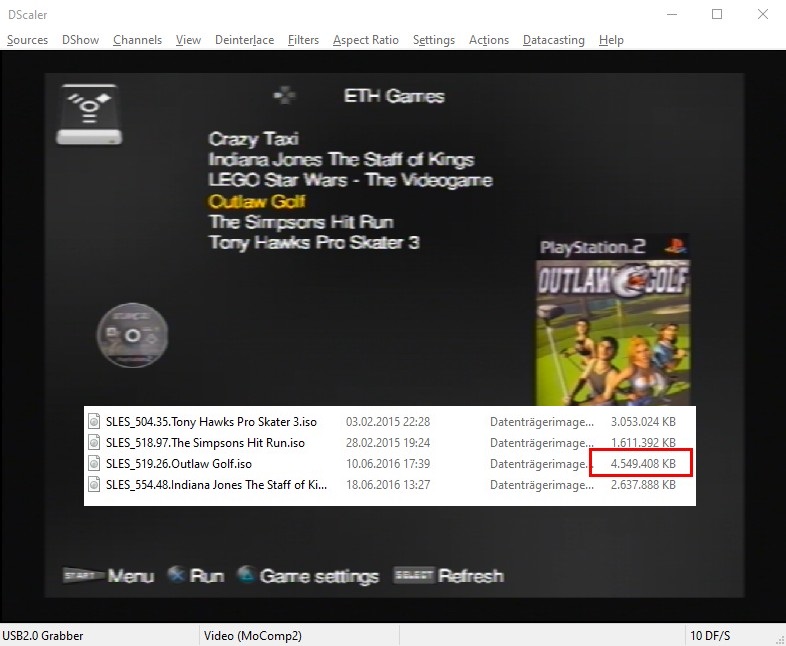Minimize the DScaler window
The height and width of the screenshot is (646, 786).
[x=672, y=14]
